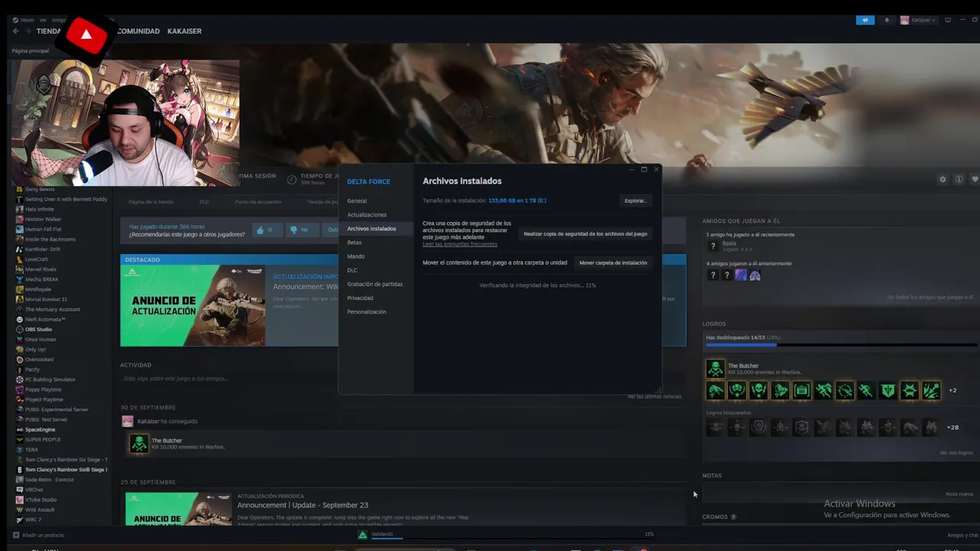Click Añadir un producto button
980x551 pixels.
(x=38, y=535)
